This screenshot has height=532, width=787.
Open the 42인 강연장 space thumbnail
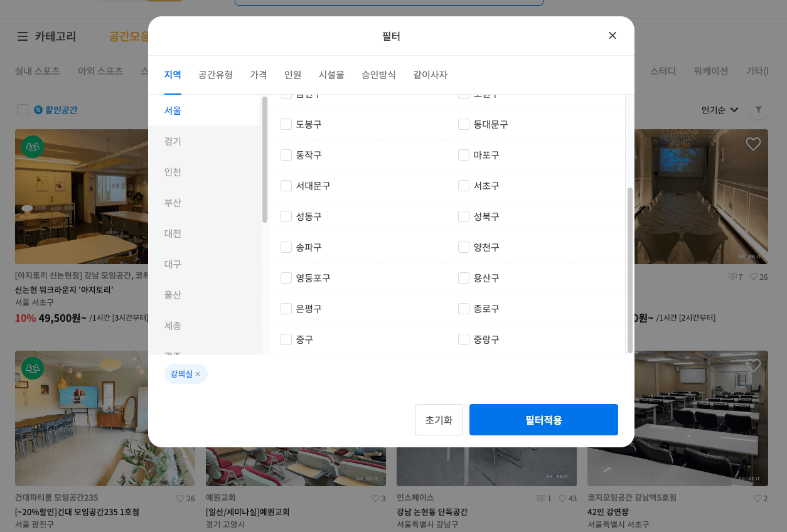coord(678,418)
